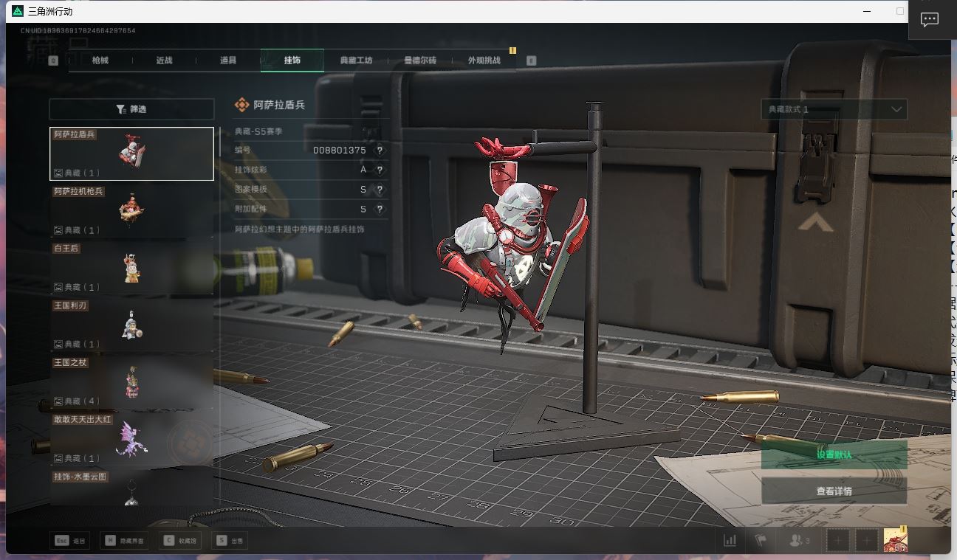This screenshot has width=957, height=560.
Task: Click the flag icon in bottom bar
Action: click(x=761, y=541)
